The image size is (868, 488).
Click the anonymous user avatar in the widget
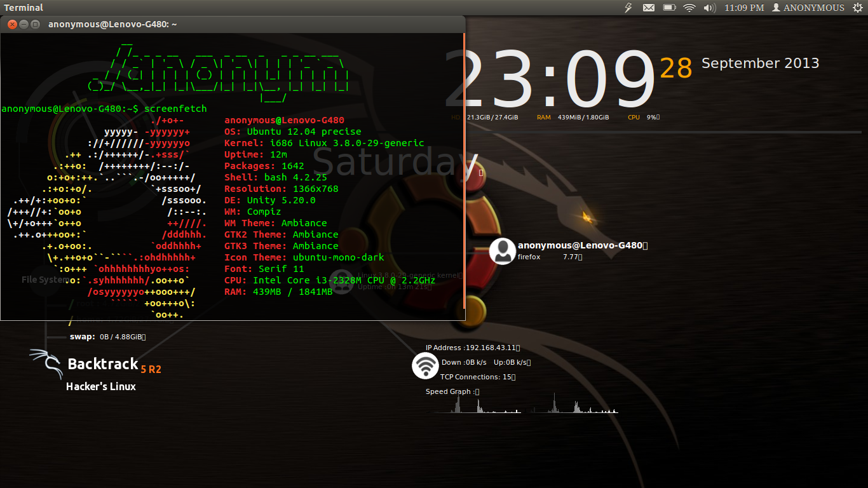(x=502, y=252)
